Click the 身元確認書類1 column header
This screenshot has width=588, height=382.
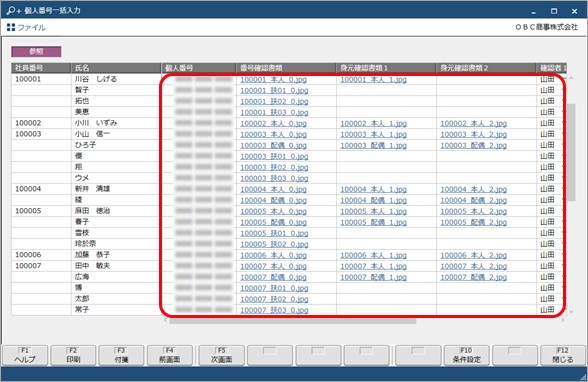click(386, 68)
